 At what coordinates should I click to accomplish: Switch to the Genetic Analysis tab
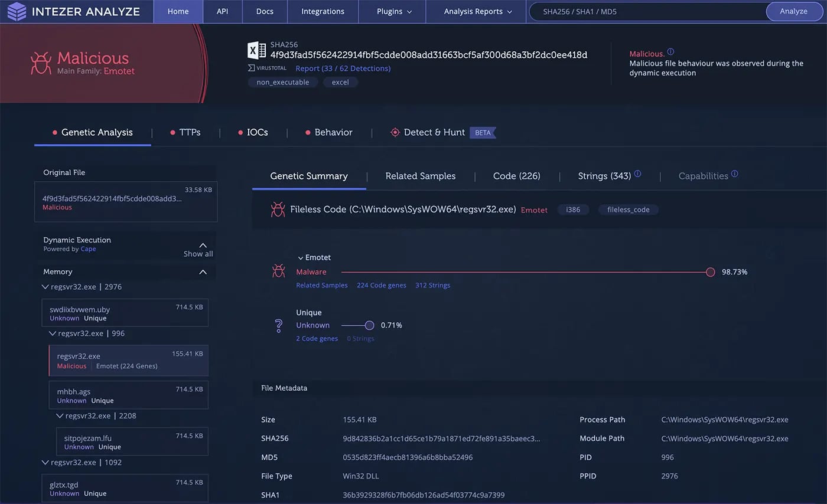[x=93, y=132]
